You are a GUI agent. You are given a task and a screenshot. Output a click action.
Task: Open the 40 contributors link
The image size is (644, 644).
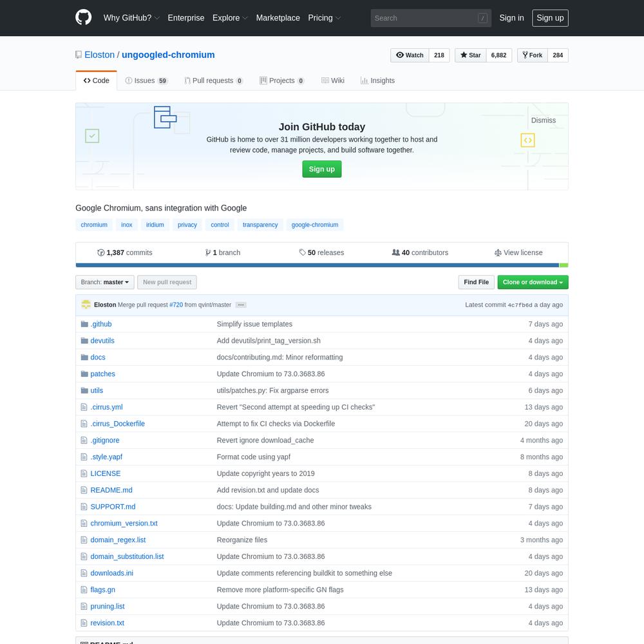(x=420, y=252)
